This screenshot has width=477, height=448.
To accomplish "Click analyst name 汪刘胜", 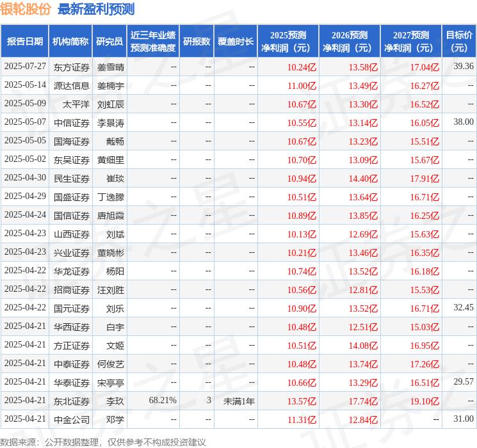I will [x=111, y=290].
